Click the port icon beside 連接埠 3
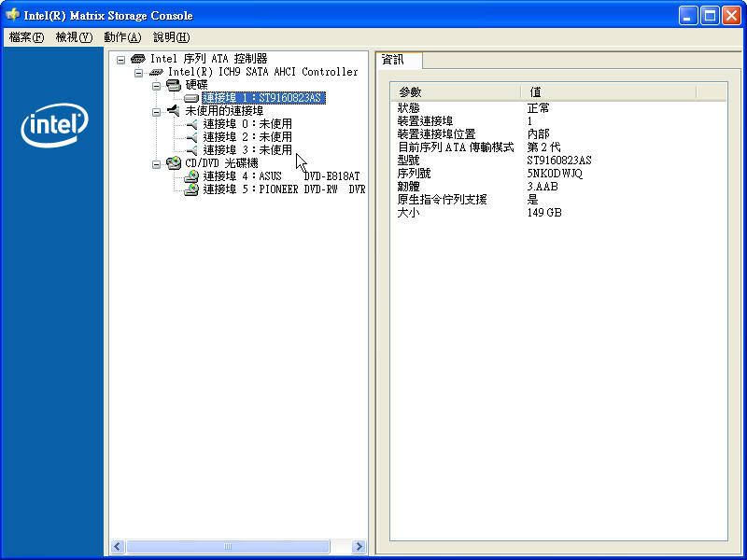The image size is (747, 560). click(191, 150)
